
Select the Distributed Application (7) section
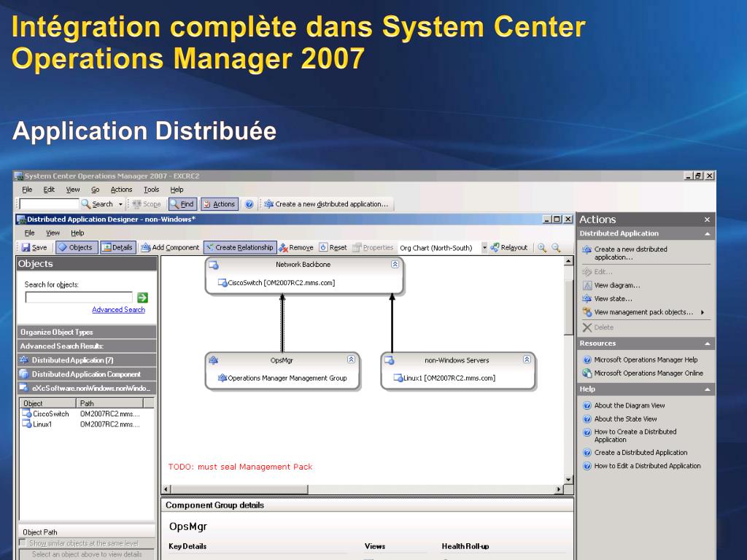87,360
